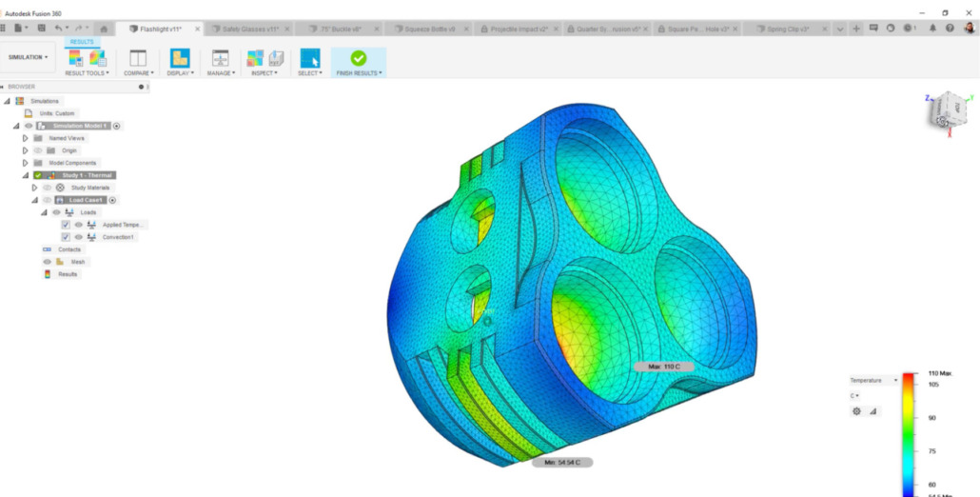
Task: Click the Select cursor icon
Action: pos(310,58)
